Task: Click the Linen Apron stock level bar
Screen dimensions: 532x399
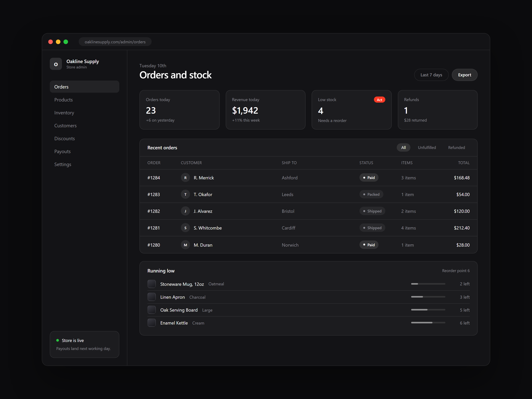Action: pyautogui.click(x=428, y=297)
